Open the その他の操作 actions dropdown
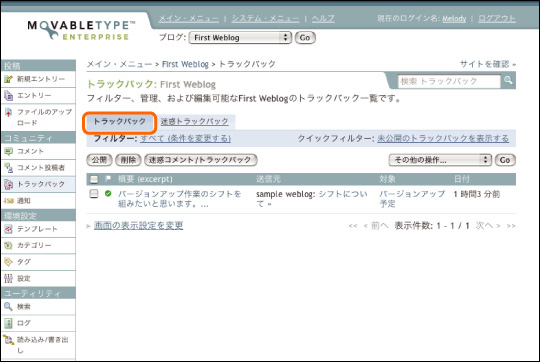 (x=440, y=160)
